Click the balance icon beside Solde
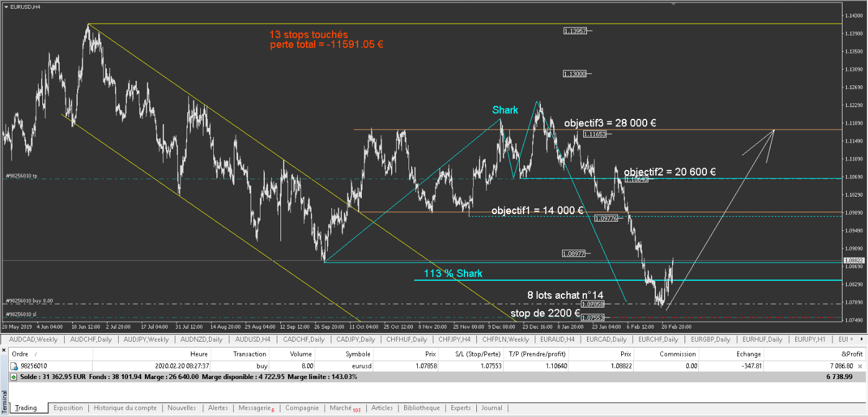 (x=14, y=377)
